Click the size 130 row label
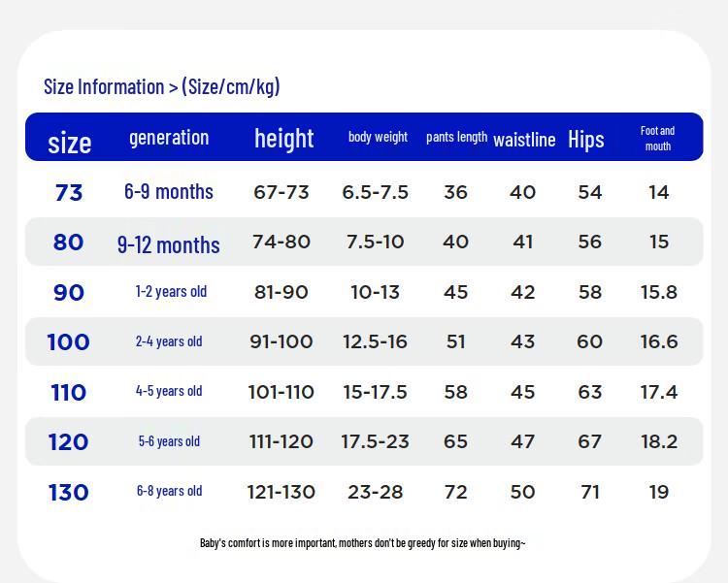 pyautogui.click(x=68, y=493)
